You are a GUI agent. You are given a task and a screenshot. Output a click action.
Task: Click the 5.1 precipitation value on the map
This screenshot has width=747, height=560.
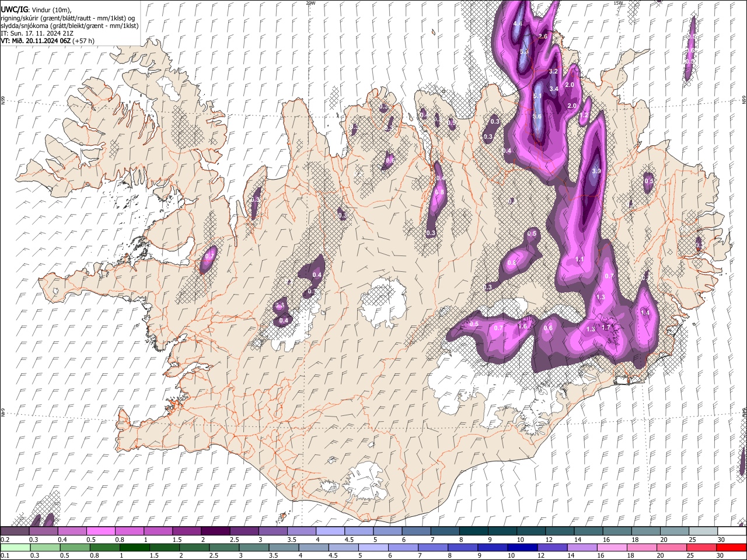click(x=538, y=96)
